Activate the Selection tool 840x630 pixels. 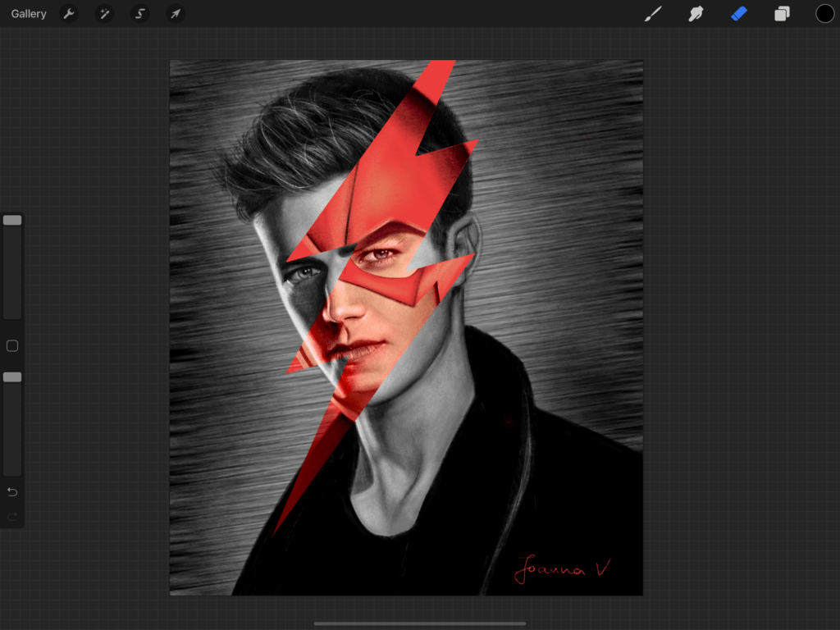(x=140, y=14)
